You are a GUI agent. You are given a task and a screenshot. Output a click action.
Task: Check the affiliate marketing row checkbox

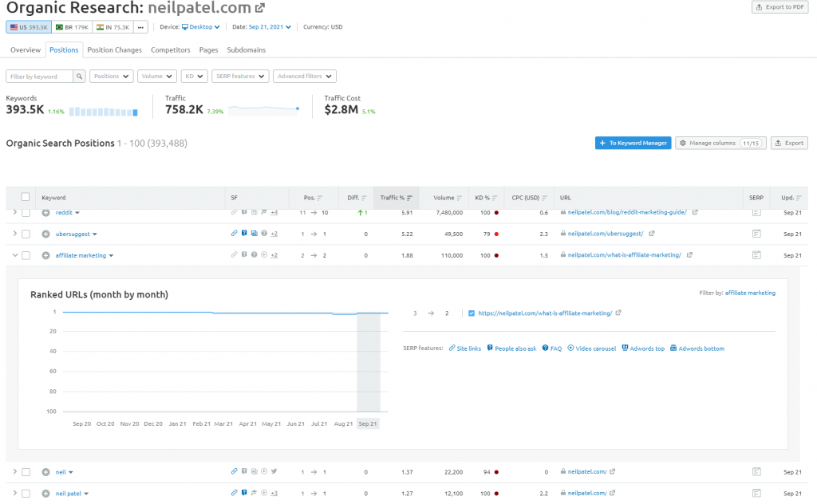(26, 256)
